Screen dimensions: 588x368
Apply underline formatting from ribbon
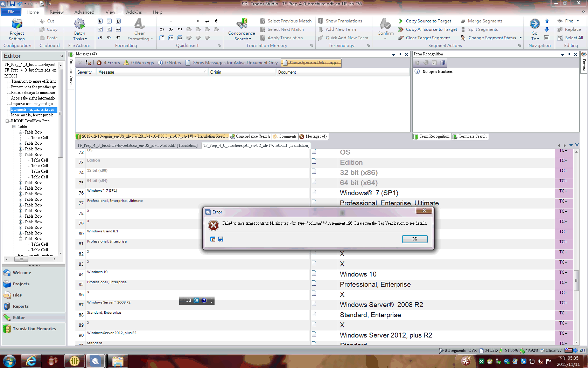118,21
